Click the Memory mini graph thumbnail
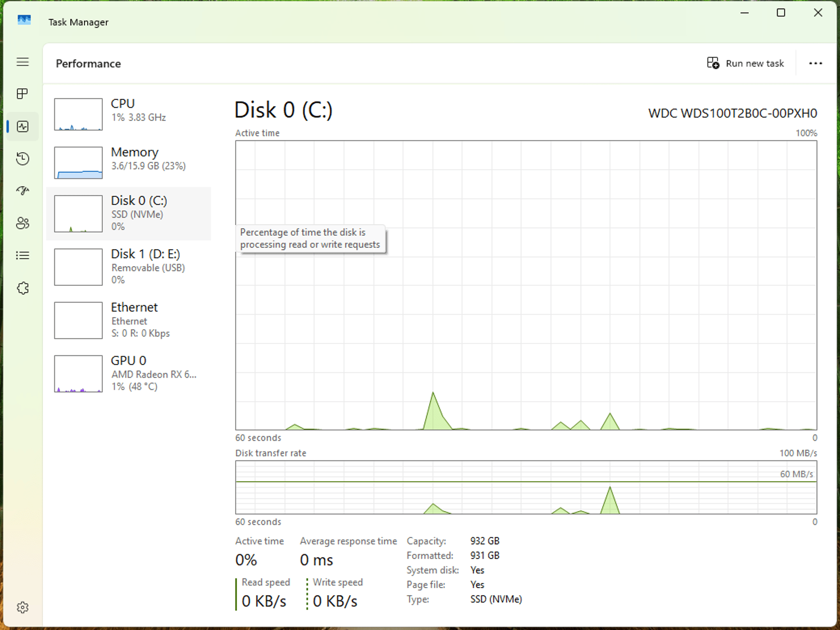Screen dimensions: 840x630 click(78, 163)
